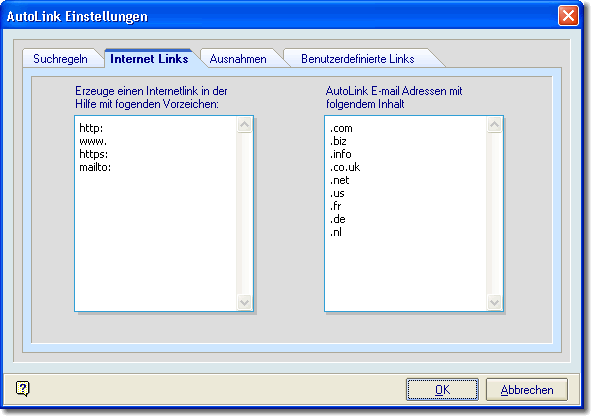Click up arrow of e-mail domains scrollbar
This screenshot has width=592, height=417.
tap(495, 125)
